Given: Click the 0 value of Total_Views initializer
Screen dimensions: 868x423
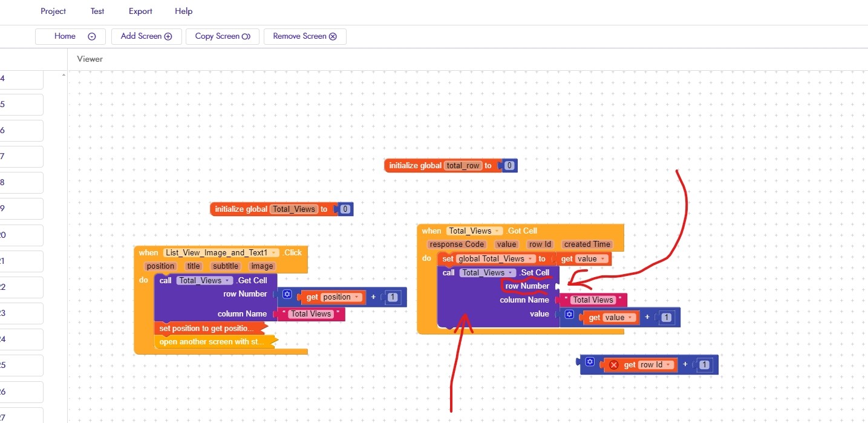Looking at the screenshot, I should 345,209.
